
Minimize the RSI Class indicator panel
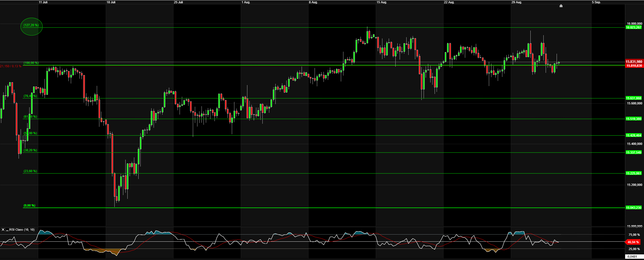(7, 230)
